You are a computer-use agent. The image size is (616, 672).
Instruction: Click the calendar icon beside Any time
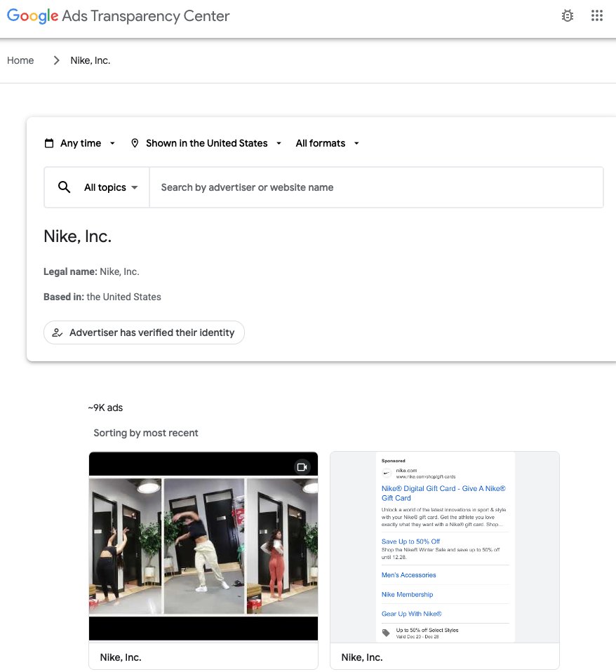[49, 143]
